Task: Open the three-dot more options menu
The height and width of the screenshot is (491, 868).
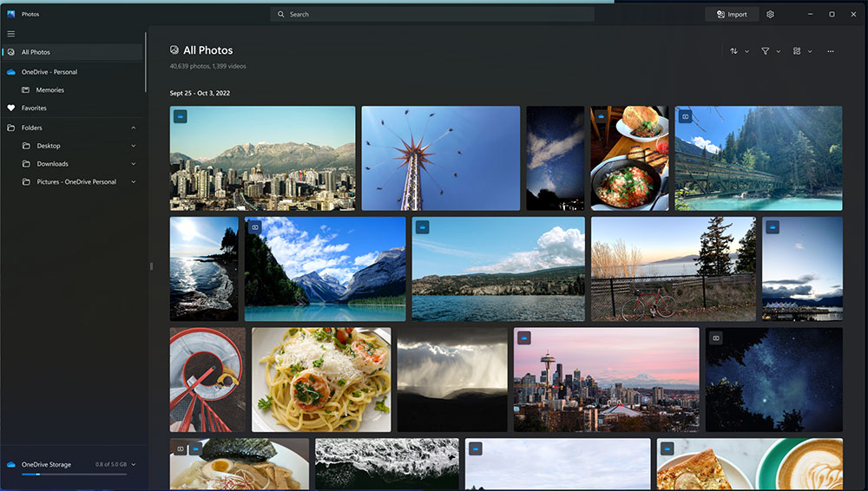Action: tap(831, 51)
